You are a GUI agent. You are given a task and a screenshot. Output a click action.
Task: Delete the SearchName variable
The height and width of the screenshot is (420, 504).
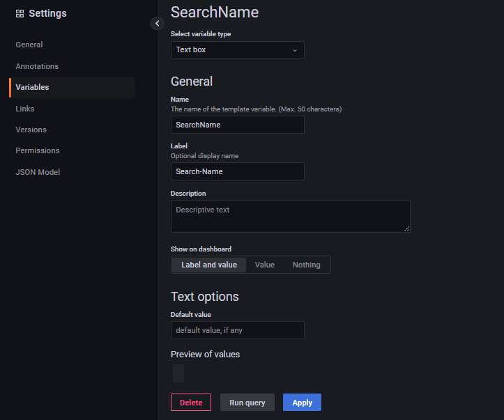pyautogui.click(x=191, y=403)
